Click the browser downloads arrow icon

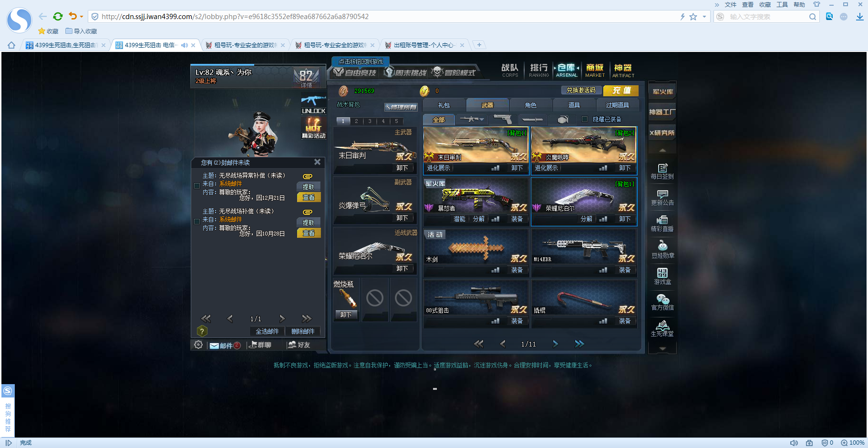(859, 16)
